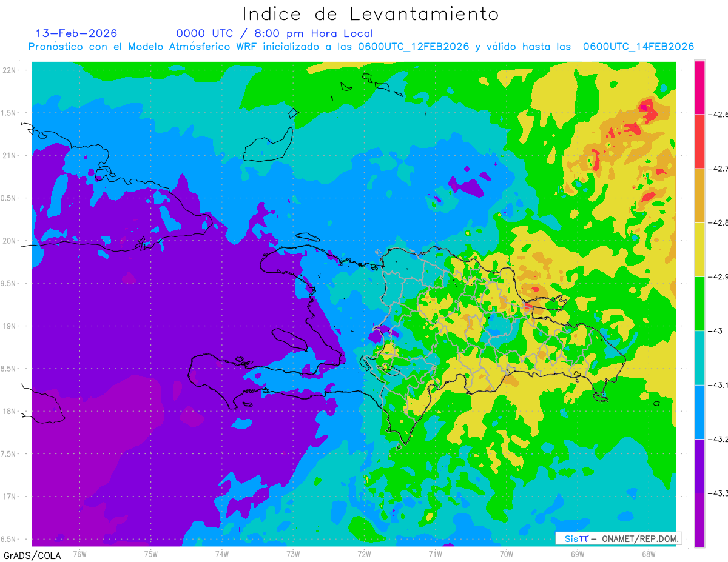Click the latitude label '20N'
728x562 pixels.
10,241
